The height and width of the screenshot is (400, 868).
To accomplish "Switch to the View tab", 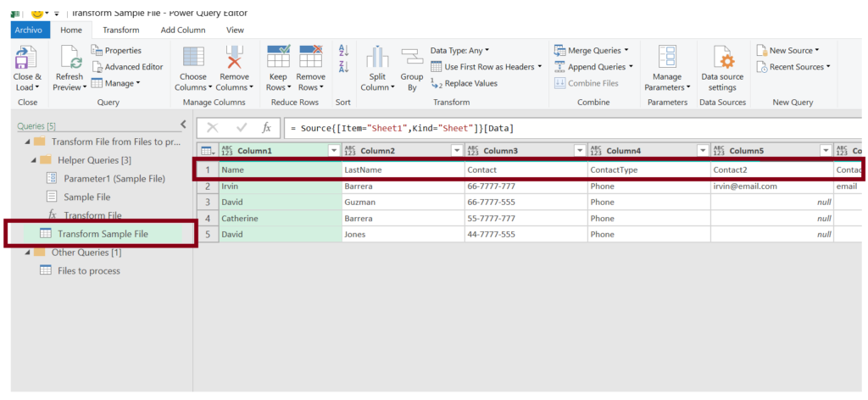I will pos(236,30).
